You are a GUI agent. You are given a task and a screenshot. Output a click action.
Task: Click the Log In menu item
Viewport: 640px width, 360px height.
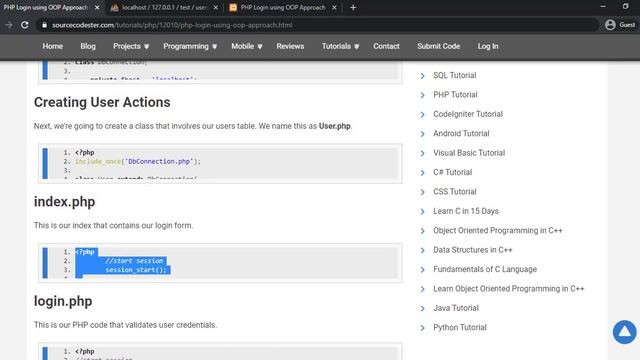point(488,46)
